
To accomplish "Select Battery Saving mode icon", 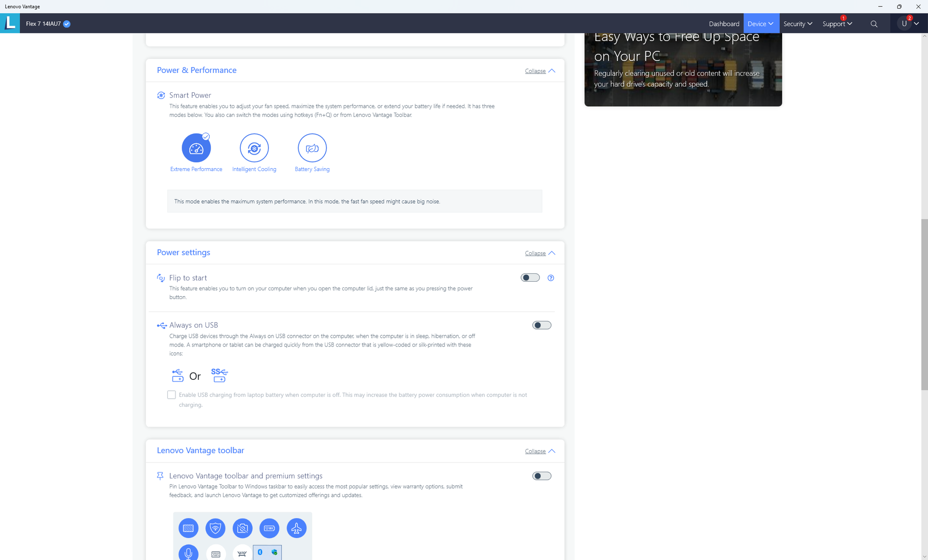I will point(312,148).
